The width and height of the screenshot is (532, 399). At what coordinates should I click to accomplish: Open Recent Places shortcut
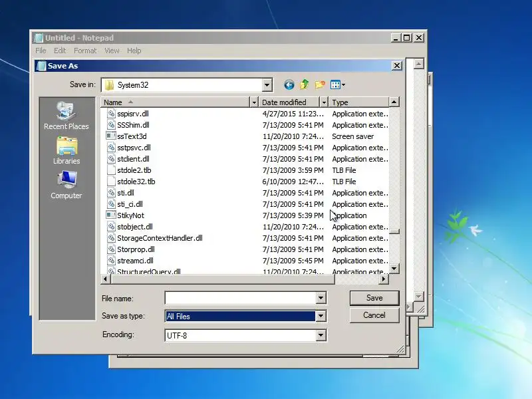point(66,116)
